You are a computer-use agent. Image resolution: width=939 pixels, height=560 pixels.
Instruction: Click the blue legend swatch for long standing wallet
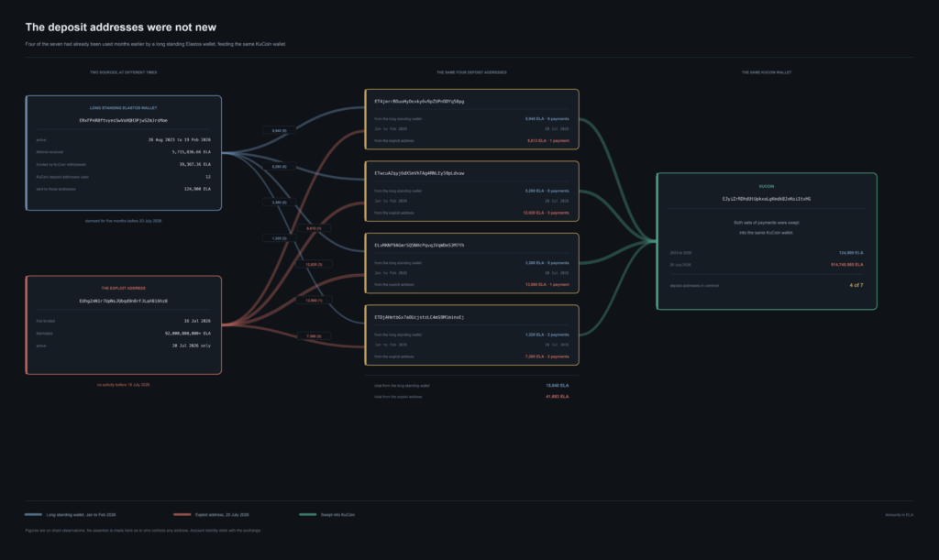[x=34, y=514]
